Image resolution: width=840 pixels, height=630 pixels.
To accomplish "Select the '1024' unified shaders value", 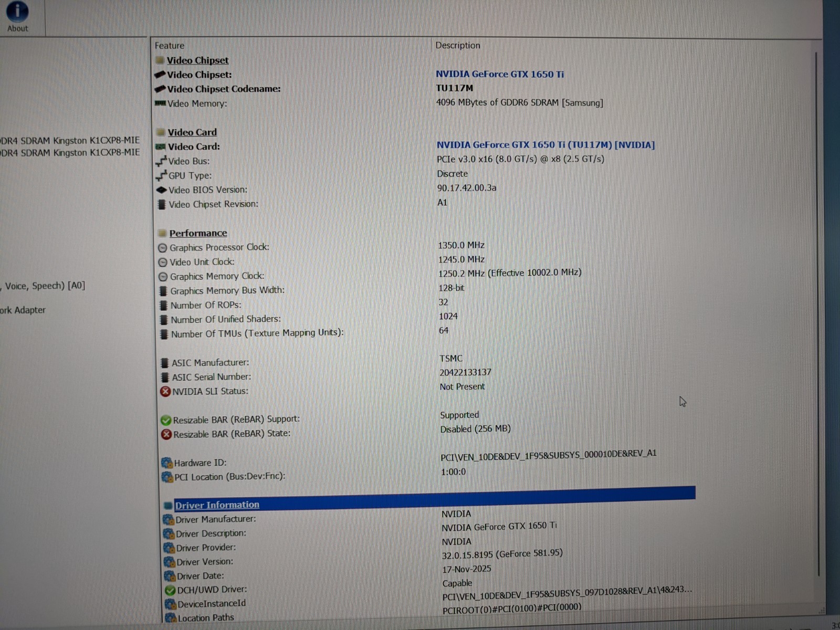I will [448, 316].
